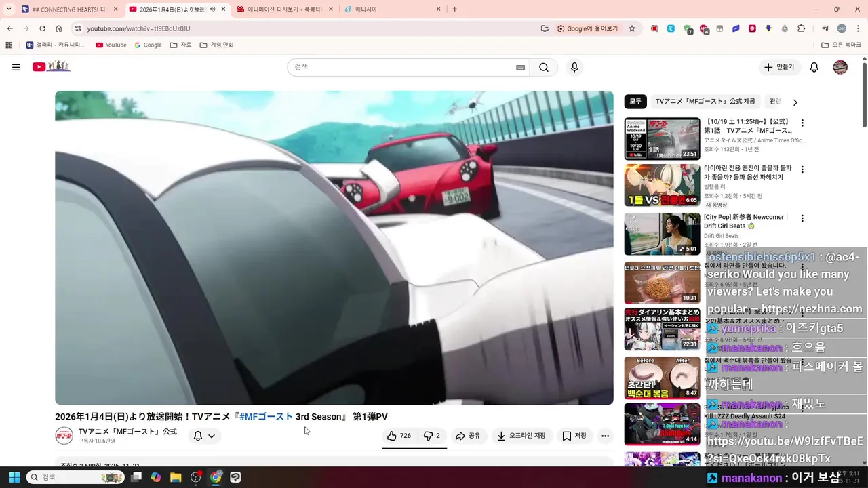Open the green shield extension with badge 7

click(x=688, y=29)
